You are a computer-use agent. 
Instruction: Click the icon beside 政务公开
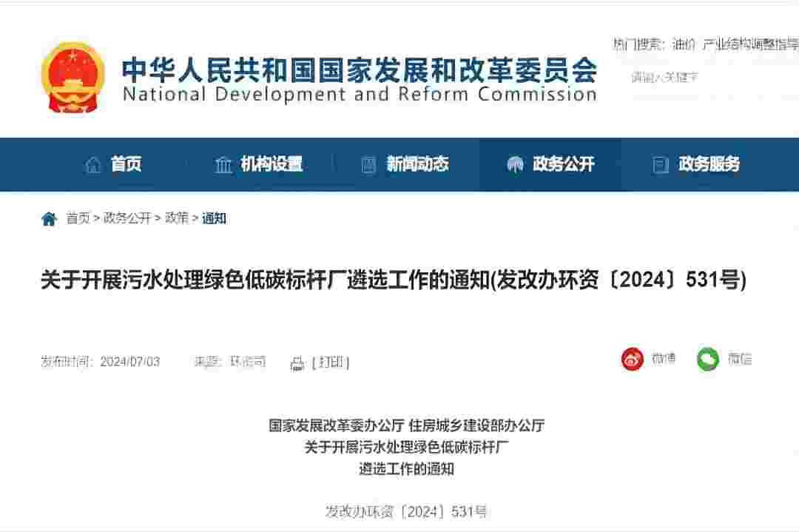point(515,164)
